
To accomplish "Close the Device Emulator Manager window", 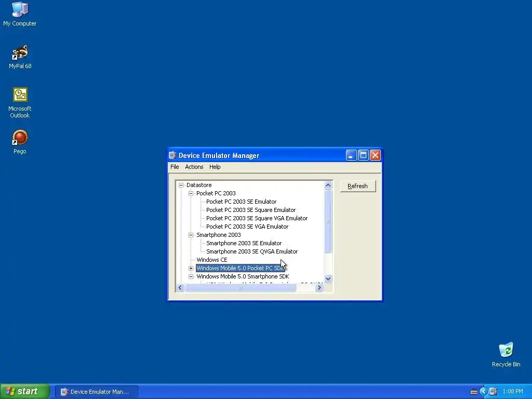I will coord(375,155).
